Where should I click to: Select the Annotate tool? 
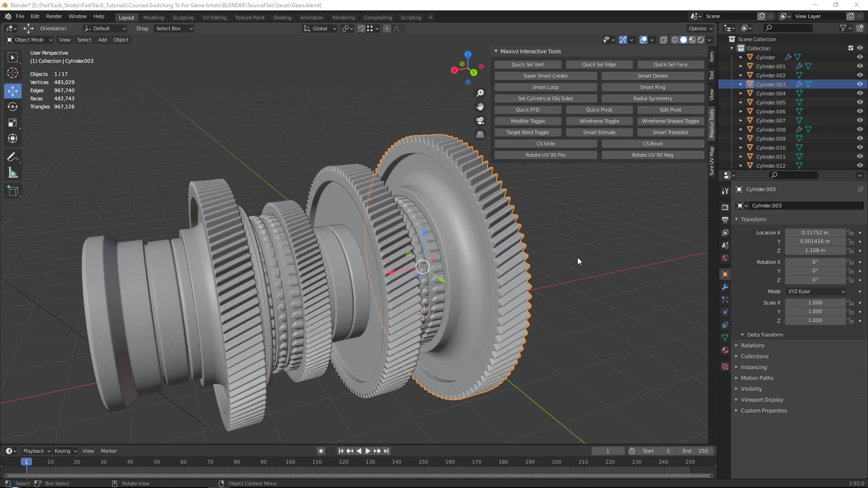tap(13, 157)
